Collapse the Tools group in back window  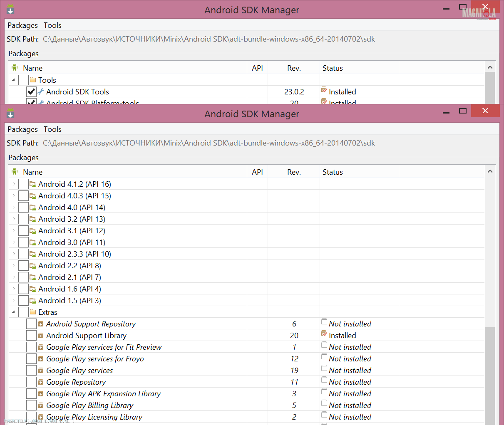pyautogui.click(x=14, y=80)
